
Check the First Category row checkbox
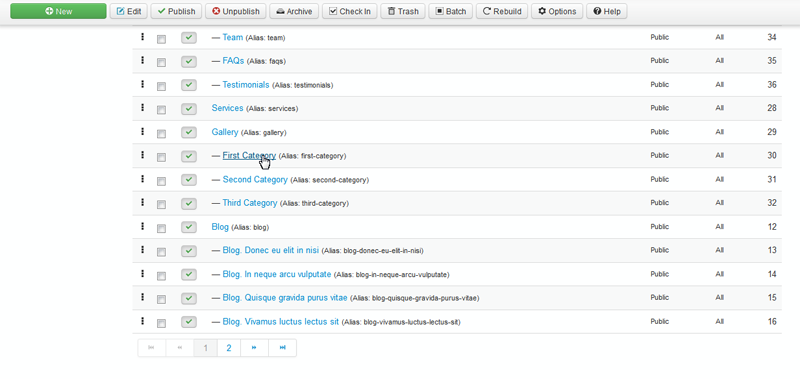click(x=161, y=158)
